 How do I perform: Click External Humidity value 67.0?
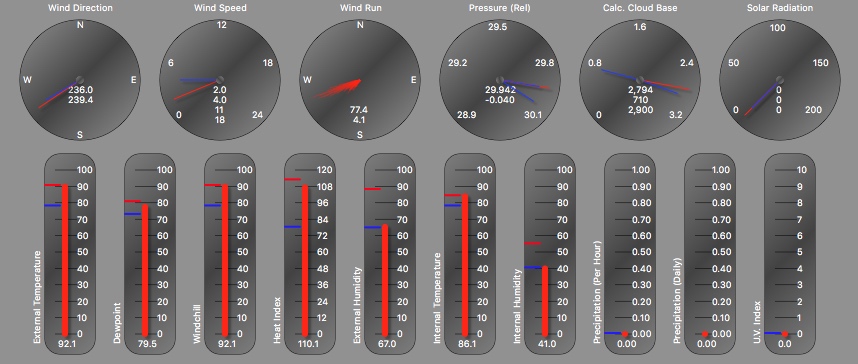(387, 344)
